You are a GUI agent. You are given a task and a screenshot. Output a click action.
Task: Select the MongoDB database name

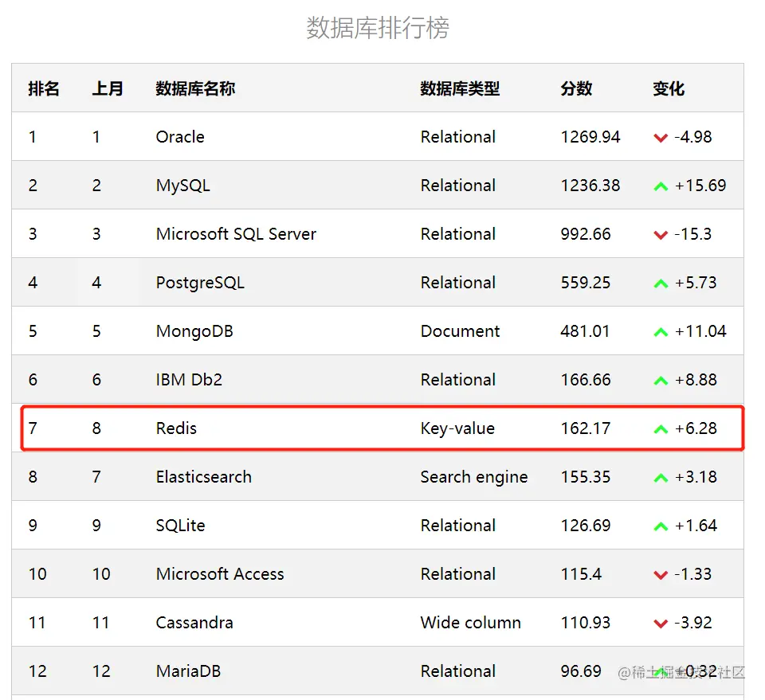point(194,331)
